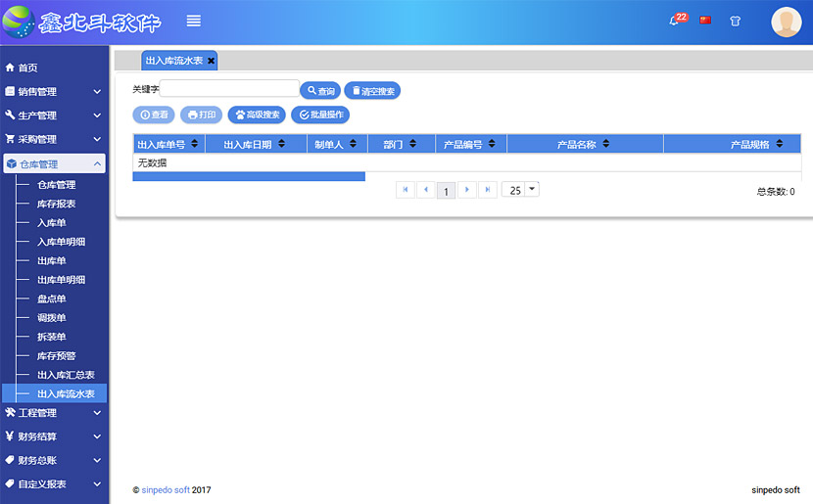
Task: Expand the 销售管理 menu
Action: (54, 92)
